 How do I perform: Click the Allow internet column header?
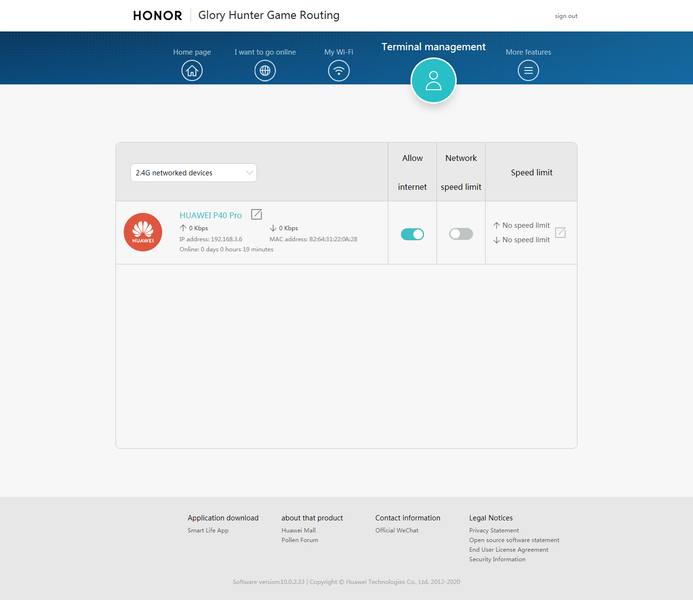tap(412, 172)
